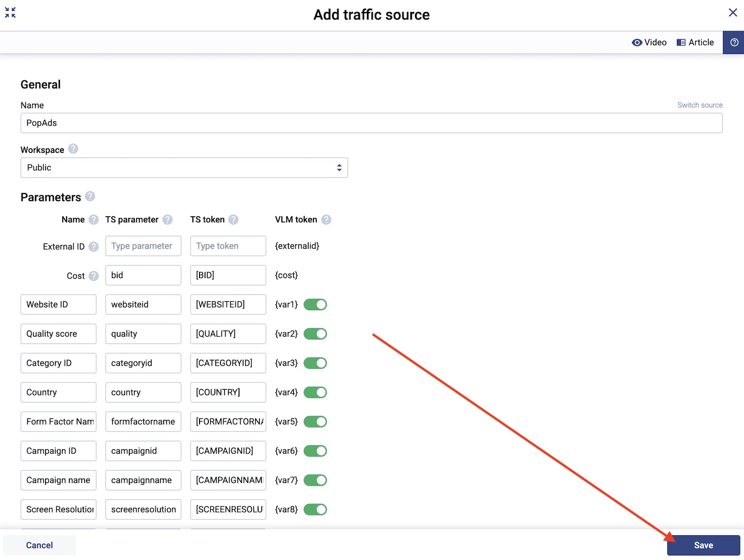
Task: Click the External ID Type token field
Action: (x=228, y=246)
